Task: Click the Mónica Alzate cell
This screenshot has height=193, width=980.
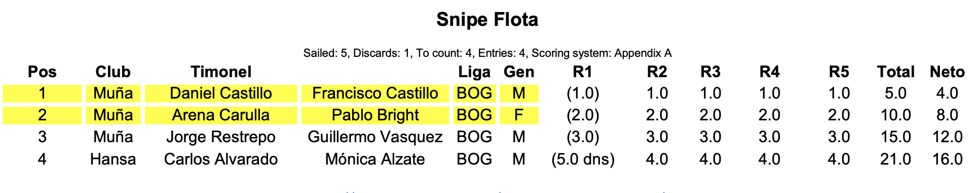Action: (375, 159)
